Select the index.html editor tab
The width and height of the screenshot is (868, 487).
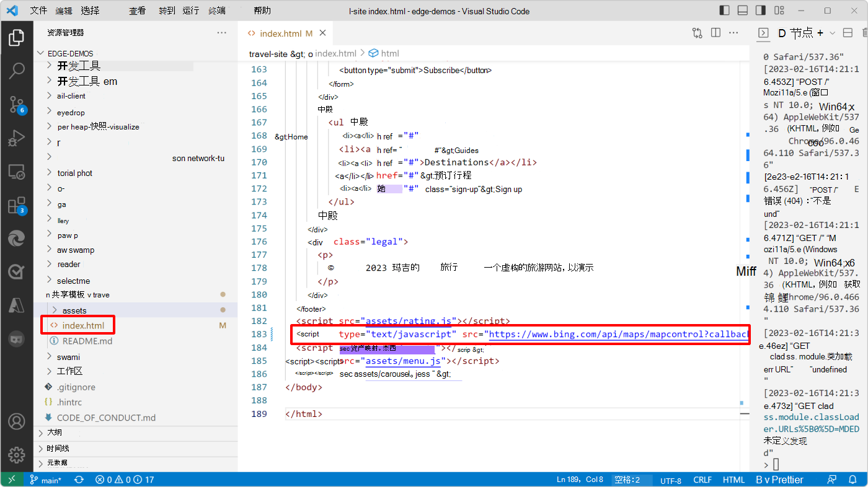coord(282,33)
